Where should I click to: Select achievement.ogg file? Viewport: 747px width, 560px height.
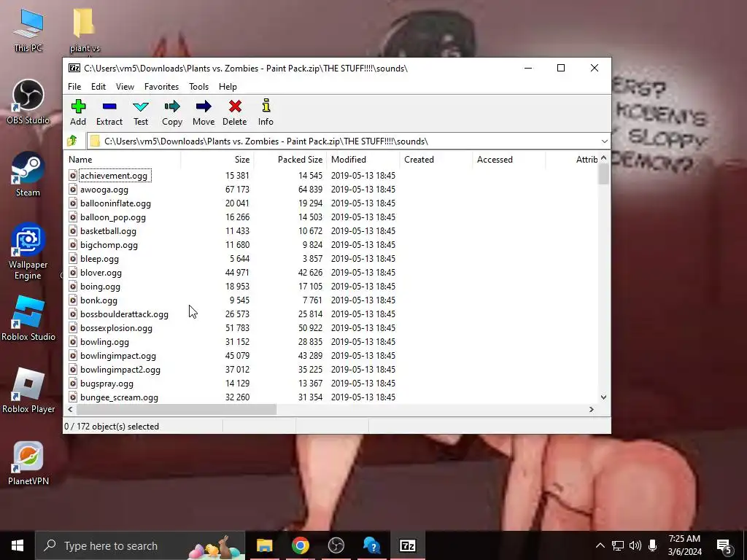pyautogui.click(x=113, y=176)
